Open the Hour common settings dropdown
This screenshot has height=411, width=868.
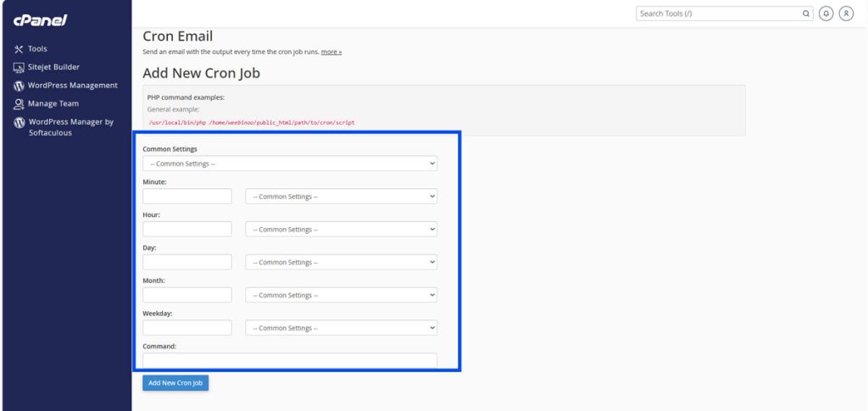341,230
